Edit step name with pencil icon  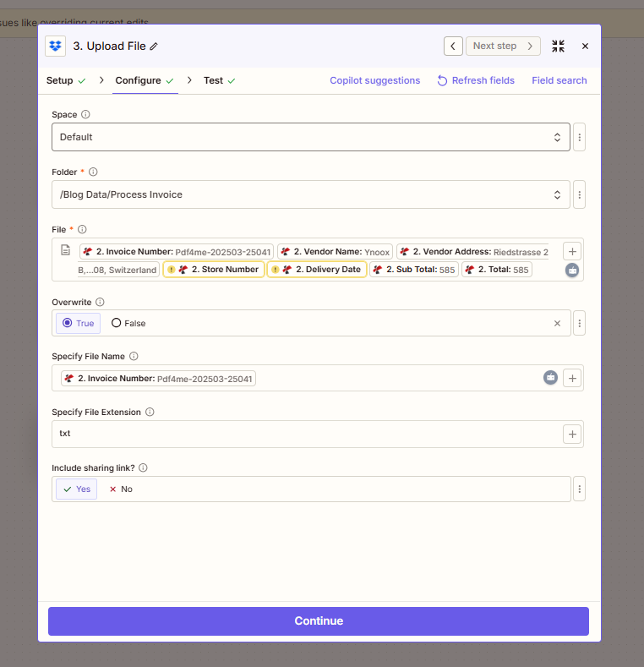[x=154, y=46]
